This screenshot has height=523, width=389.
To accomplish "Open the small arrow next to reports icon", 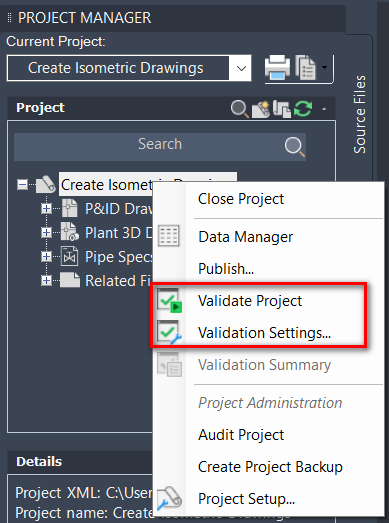I will click(324, 68).
